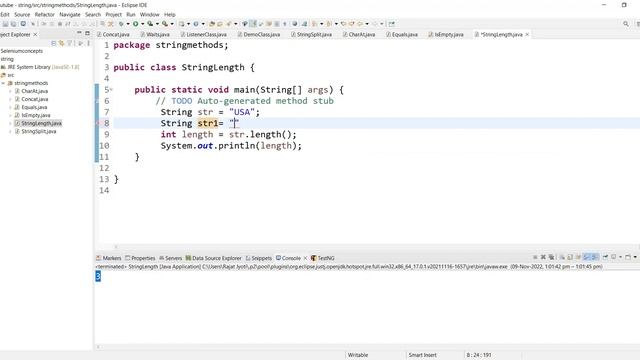Switch to the Servers view tab
The width and height of the screenshot is (640, 360).
(170, 258)
